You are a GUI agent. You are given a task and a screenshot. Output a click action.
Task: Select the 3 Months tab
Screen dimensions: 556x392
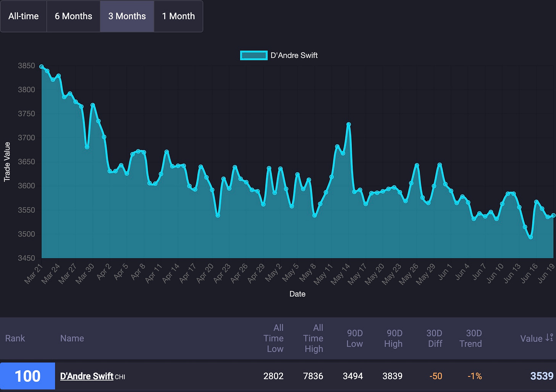click(x=127, y=16)
